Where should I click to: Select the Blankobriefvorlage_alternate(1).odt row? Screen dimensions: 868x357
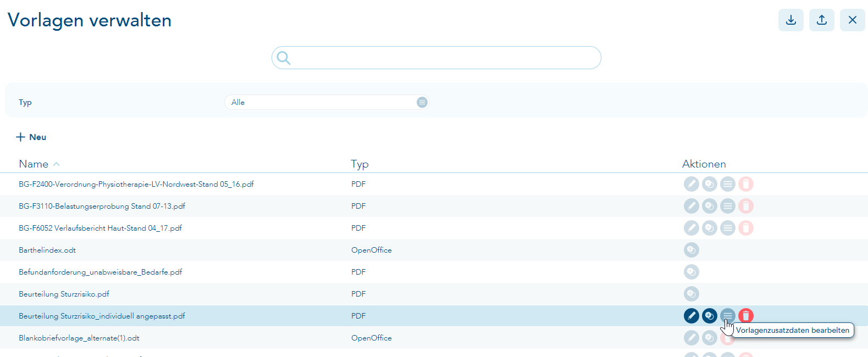[434, 338]
